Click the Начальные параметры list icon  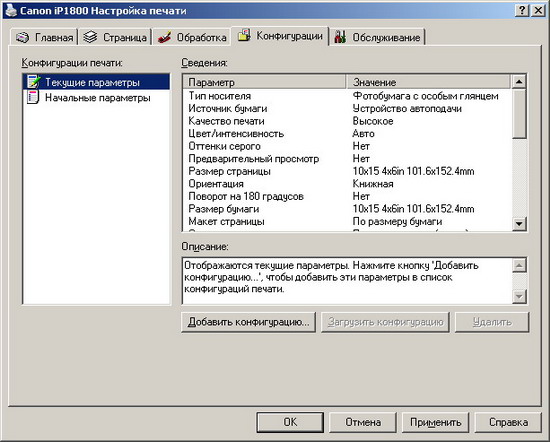(x=33, y=97)
